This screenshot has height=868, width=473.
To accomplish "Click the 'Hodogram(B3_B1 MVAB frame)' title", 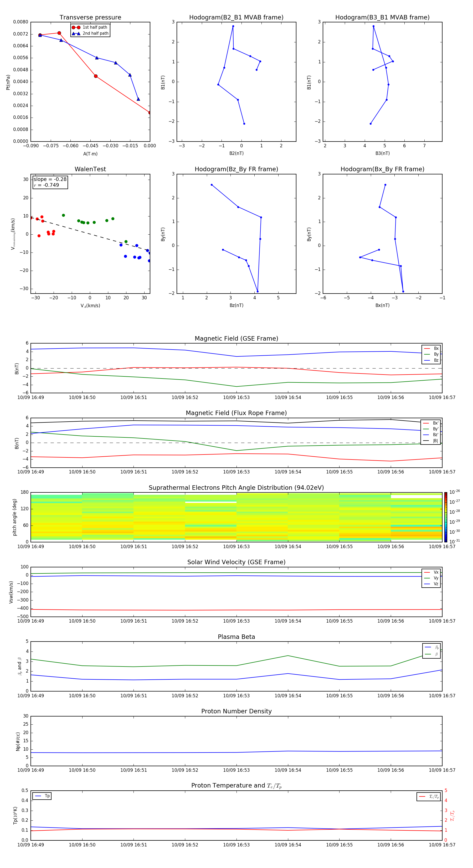I will pos(382,18).
